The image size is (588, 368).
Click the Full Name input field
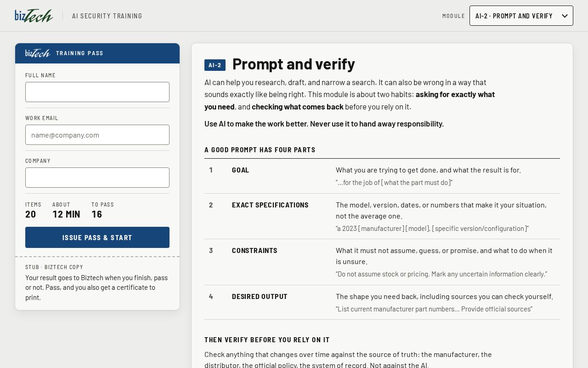click(97, 92)
